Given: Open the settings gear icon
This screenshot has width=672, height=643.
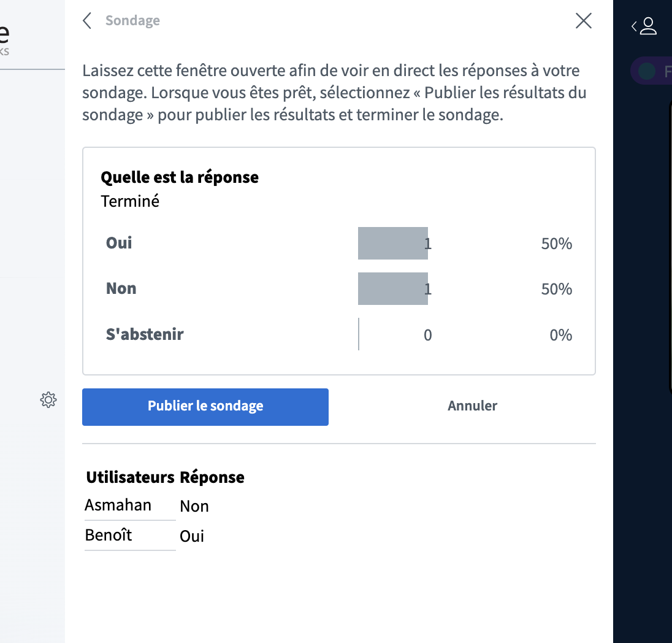Looking at the screenshot, I should tap(48, 399).
